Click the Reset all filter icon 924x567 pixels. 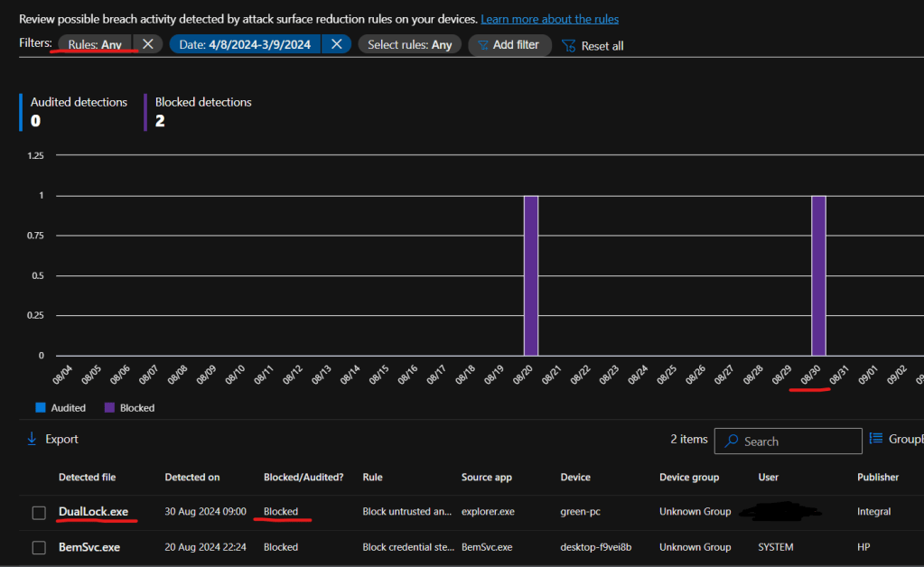[569, 45]
